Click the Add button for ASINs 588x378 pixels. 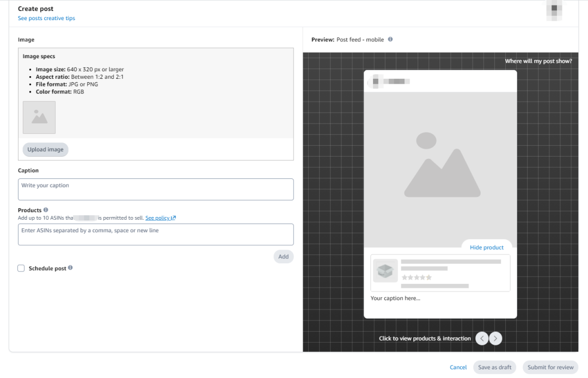[x=283, y=257]
